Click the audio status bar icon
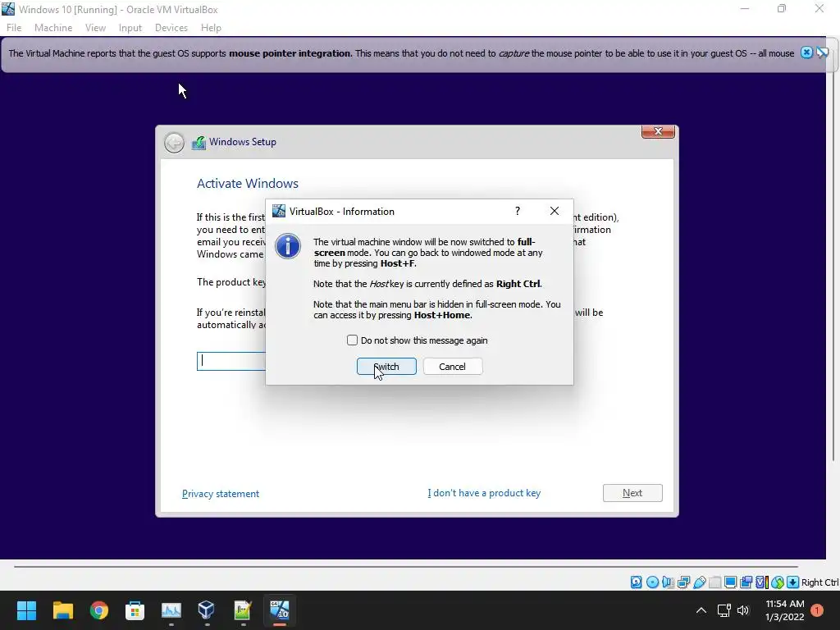The image size is (840, 630). pyautogui.click(x=668, y=582)
